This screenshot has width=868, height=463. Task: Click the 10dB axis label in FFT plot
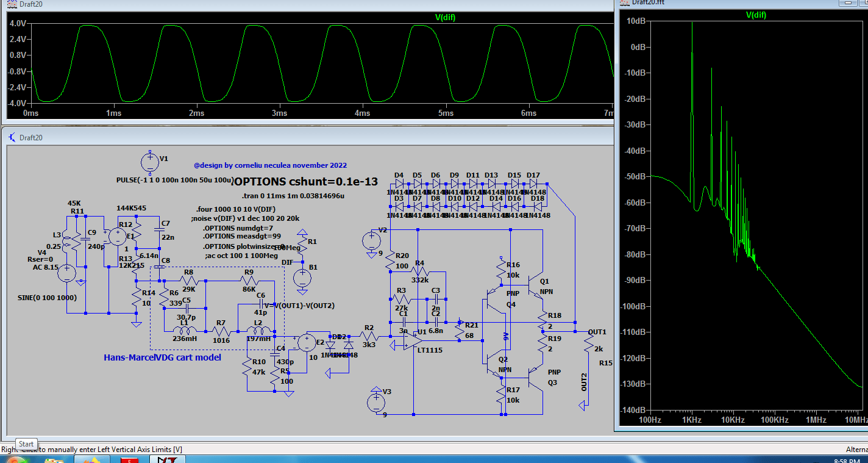coord(636,21)
